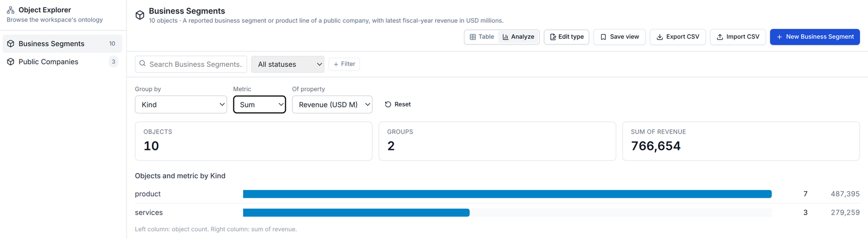Click the Public Companies count badge 3

click(113, 62)
